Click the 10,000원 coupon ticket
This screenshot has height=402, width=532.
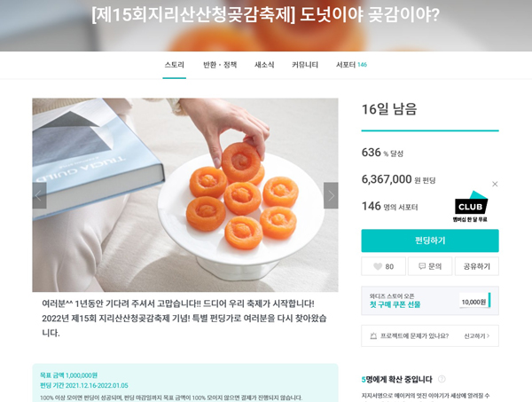474,302
